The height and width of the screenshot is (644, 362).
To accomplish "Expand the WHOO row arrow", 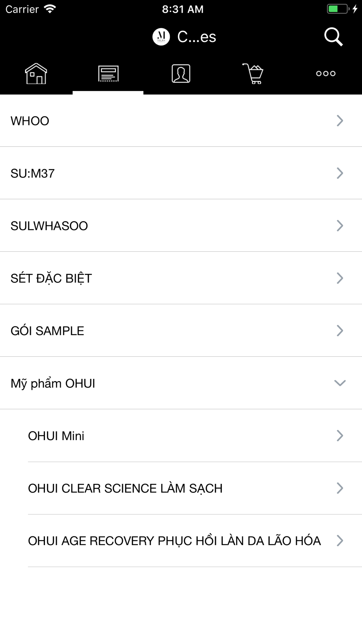I will pos(340,121).
